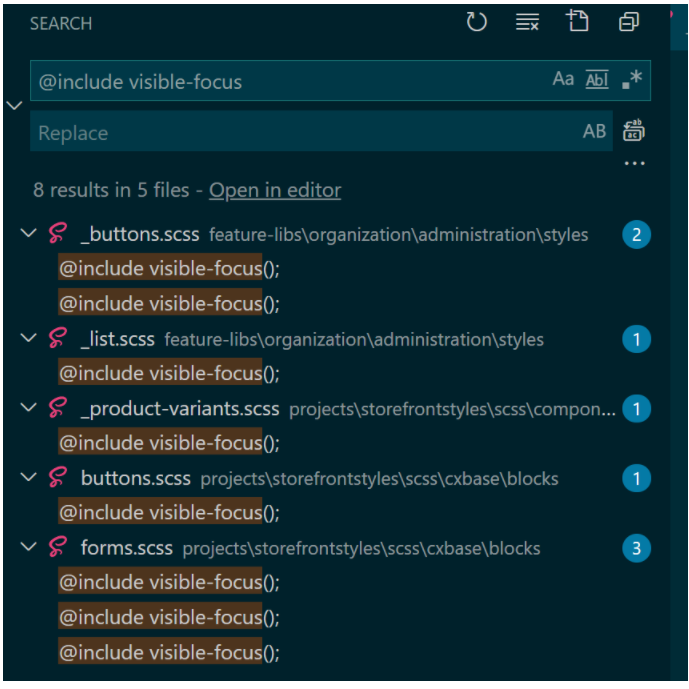The width and height of the screenshot is (689, 689).
Task: Click count badge 3 on forms.scss
Action: 636,548
